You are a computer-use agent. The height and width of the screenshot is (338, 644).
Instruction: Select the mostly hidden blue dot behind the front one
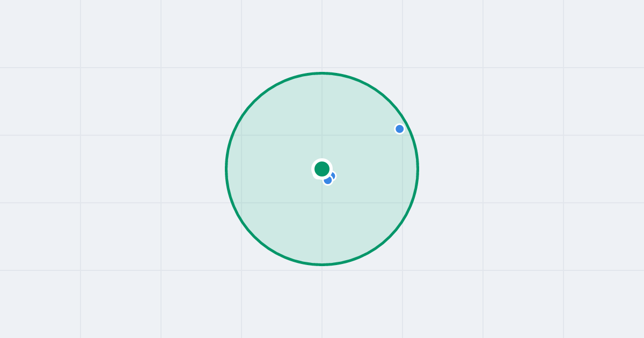[333, 175]
